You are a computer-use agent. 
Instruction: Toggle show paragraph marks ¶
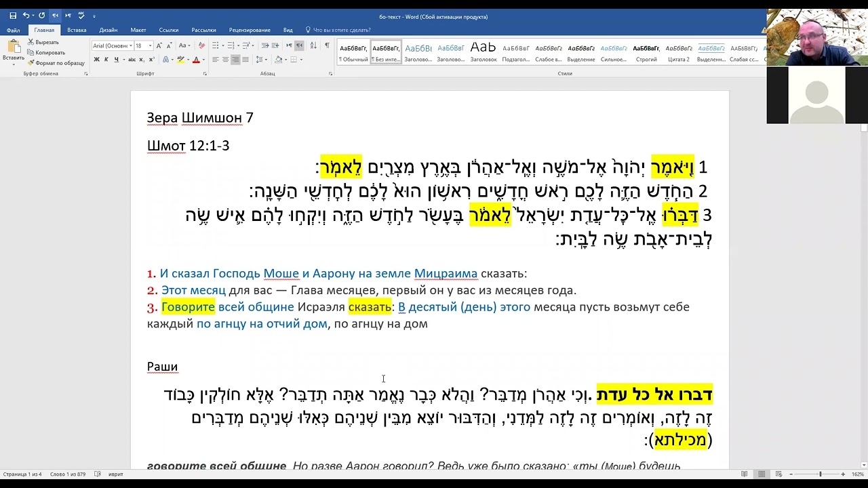(327, 45)
